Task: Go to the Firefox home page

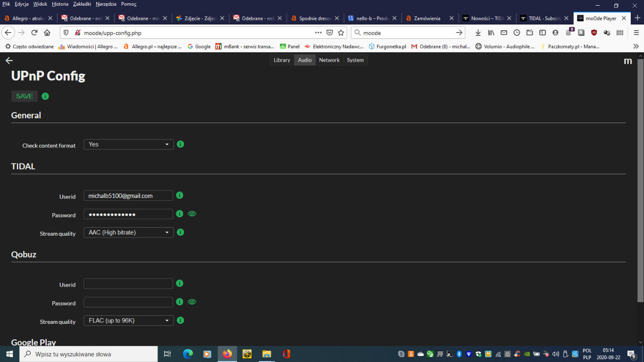Action: pyautogui.click(x=47, y=33)
